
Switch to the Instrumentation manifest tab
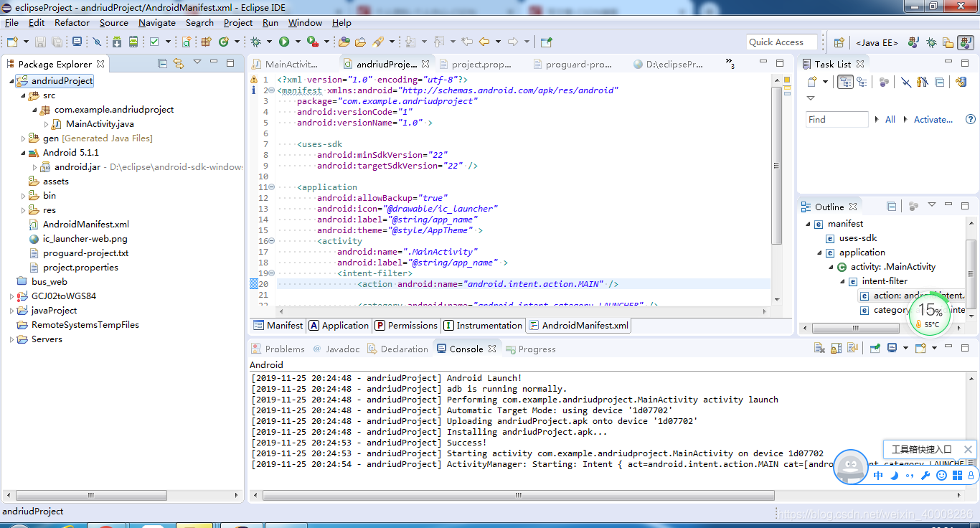(483, 325)
